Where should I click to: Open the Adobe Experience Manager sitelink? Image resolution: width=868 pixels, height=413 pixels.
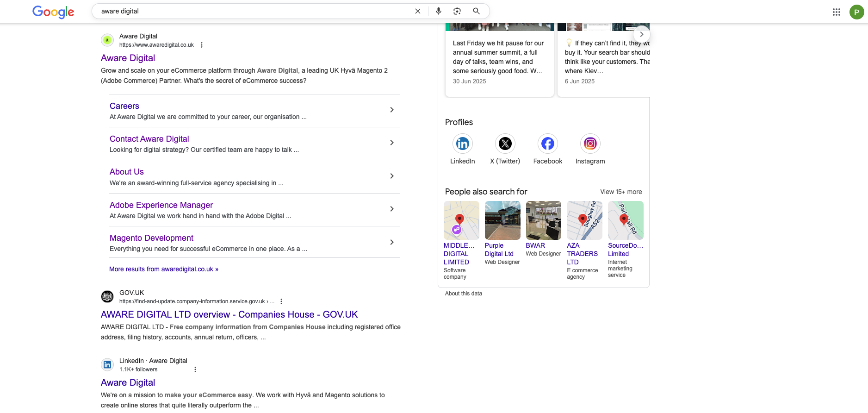click(161, 205)
